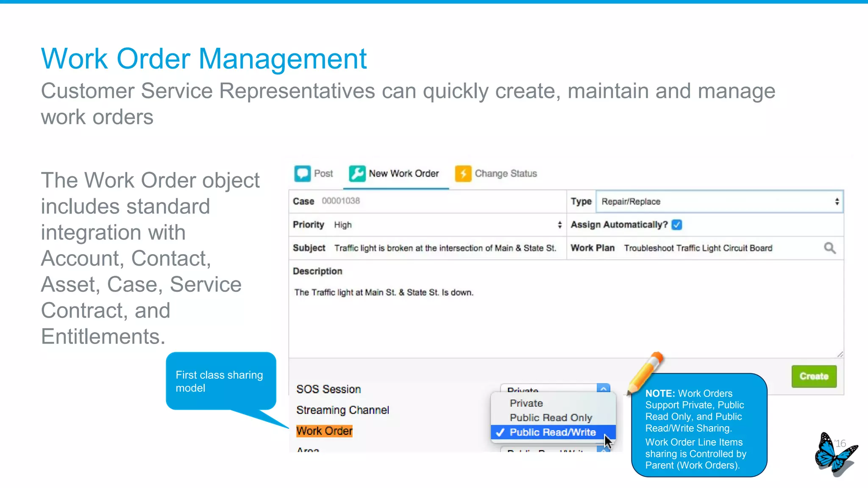The height and width of the screenshot is (488, 868).
Task: Open the Change Status tab
Action: (496, 174)
